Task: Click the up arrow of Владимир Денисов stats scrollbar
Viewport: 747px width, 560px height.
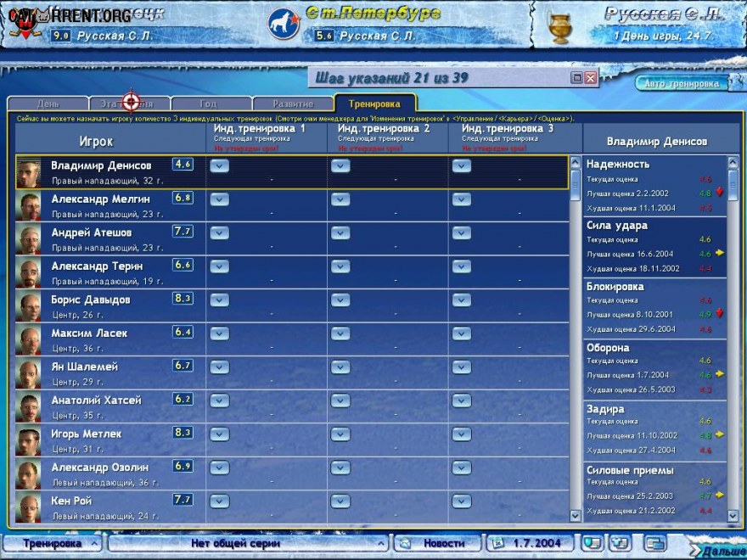Action: (x=733, y=162)
